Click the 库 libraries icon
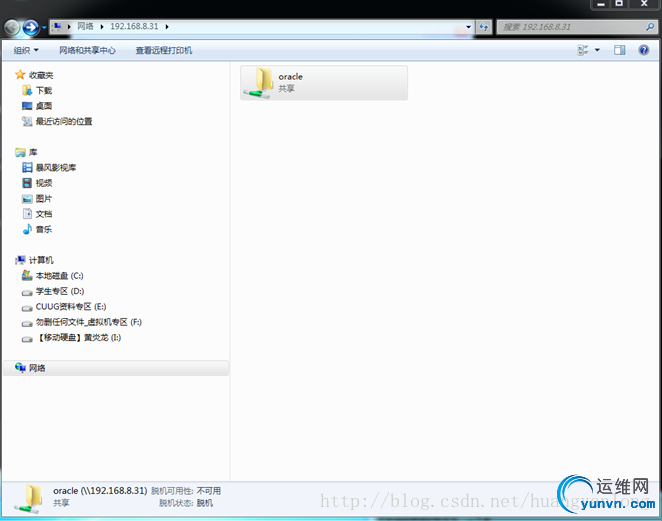The height and width of the screenshot is (521, 662). 20,152
